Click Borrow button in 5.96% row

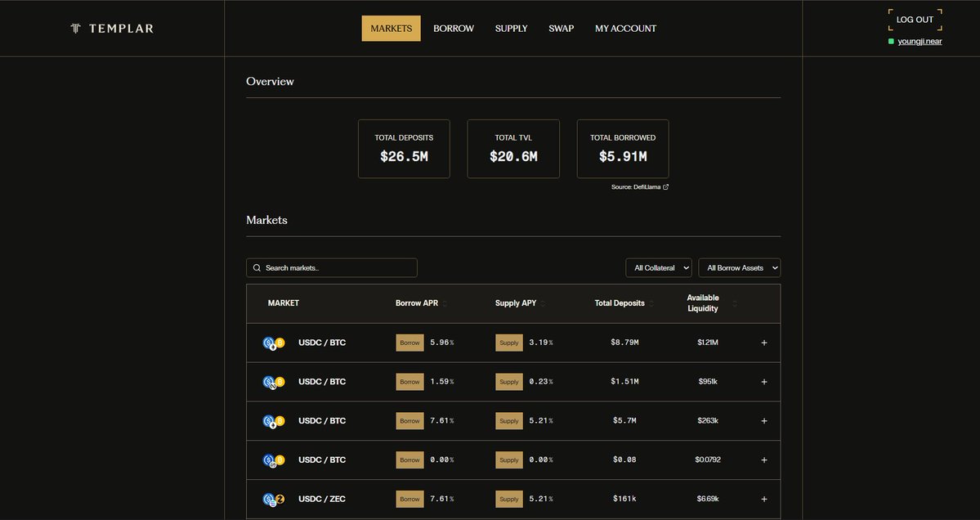pos(410,343)
